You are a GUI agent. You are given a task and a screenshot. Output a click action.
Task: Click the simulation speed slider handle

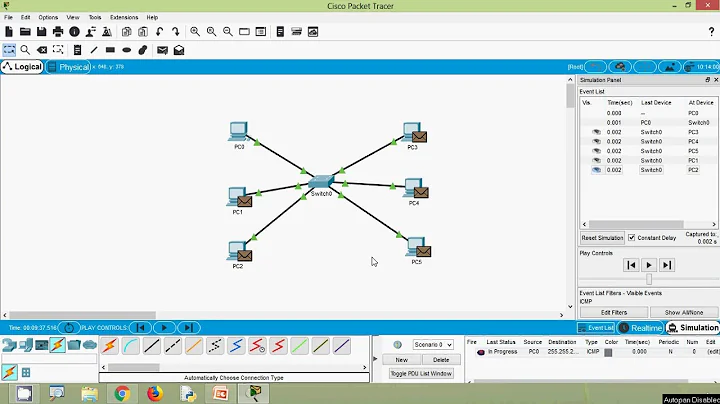pos(649,279)
